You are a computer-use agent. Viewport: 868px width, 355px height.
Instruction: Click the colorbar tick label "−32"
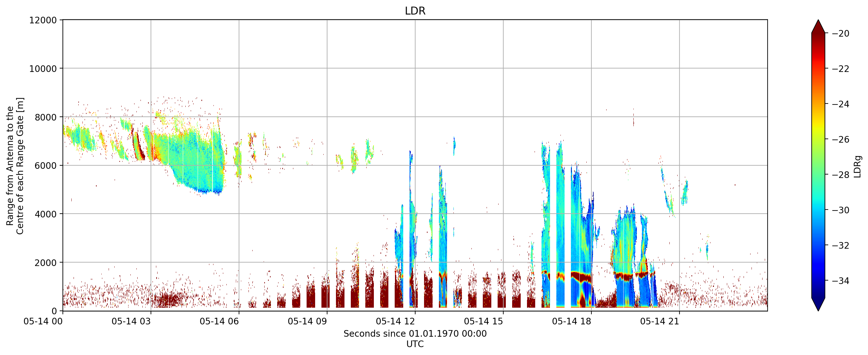tap(840, 246)
